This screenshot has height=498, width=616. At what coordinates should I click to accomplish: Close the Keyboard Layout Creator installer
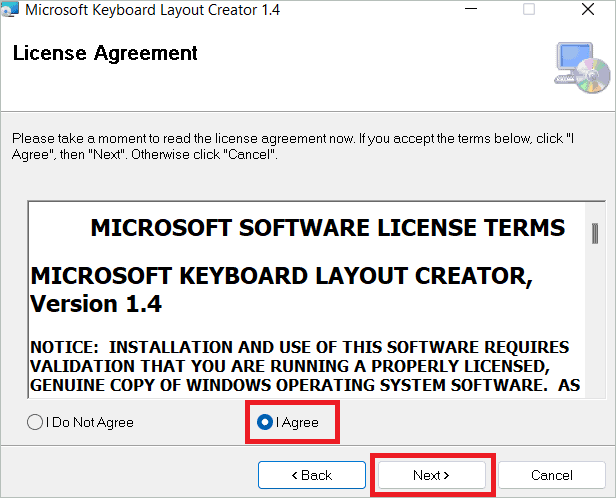point(588,9)
